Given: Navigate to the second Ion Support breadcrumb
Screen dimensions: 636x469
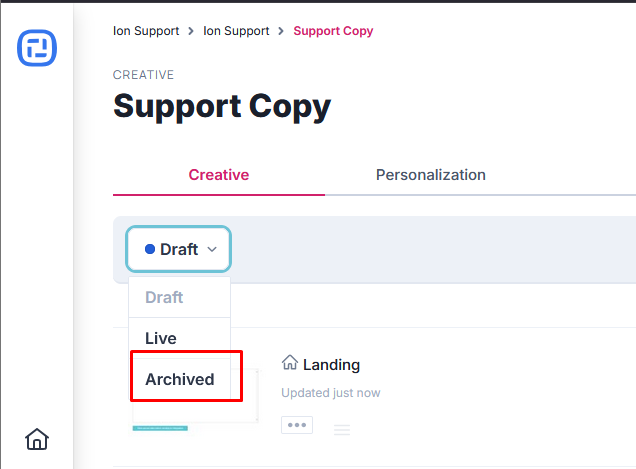Looking at the screenshot, I should tap(236, 31).
